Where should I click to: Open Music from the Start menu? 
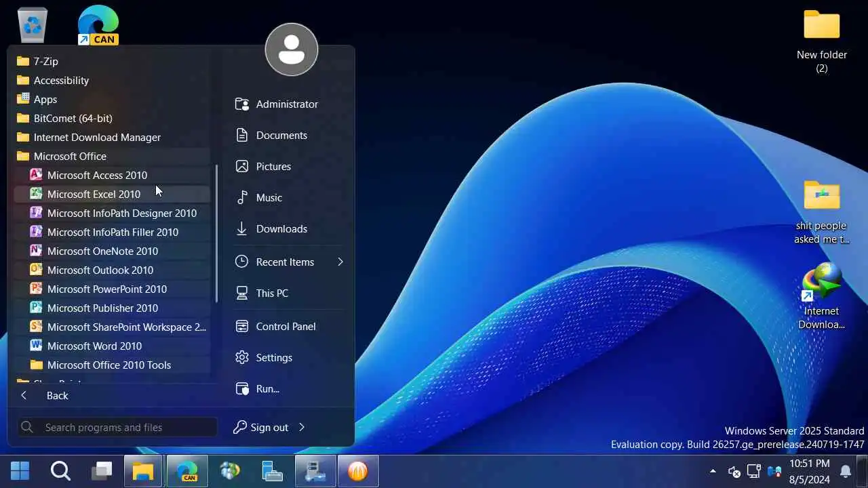coord(288,197)
